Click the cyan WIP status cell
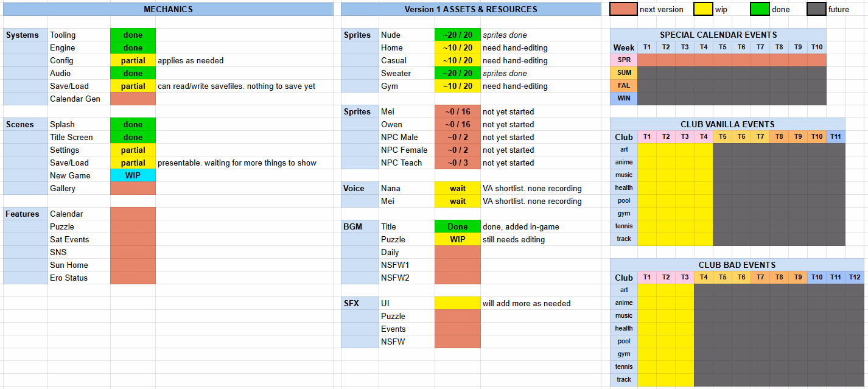 tap(133, 175)
